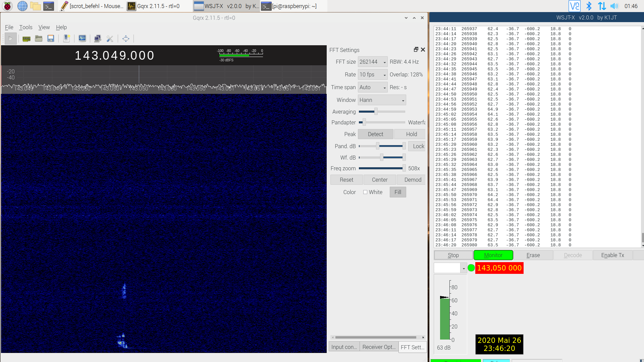Toggle the Peak Detect button

click(375, 134)
